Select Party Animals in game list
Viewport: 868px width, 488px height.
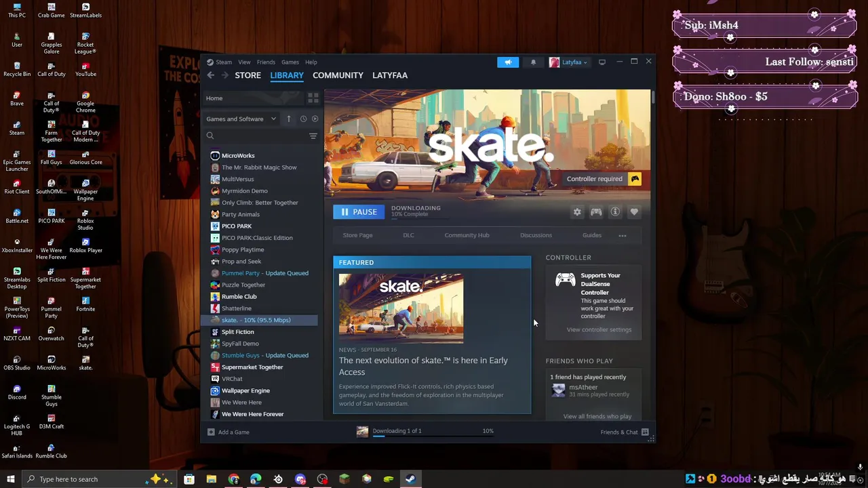click(240, 214)
